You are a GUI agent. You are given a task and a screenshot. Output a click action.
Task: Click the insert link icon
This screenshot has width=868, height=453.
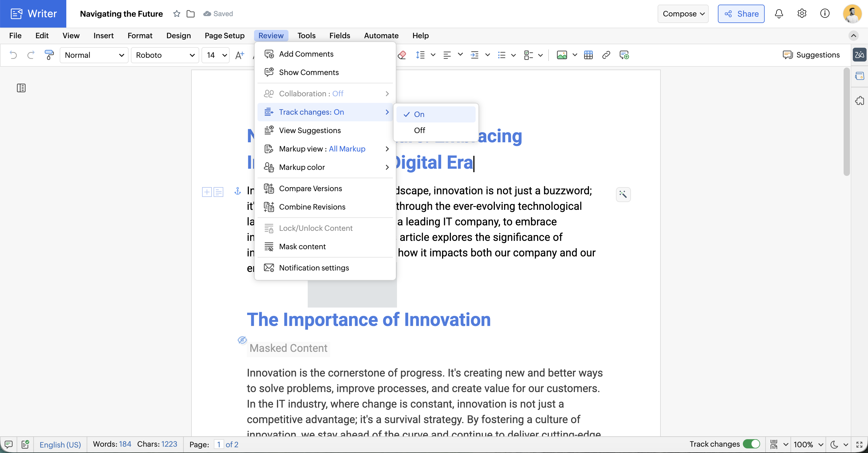tap(606, 55)
